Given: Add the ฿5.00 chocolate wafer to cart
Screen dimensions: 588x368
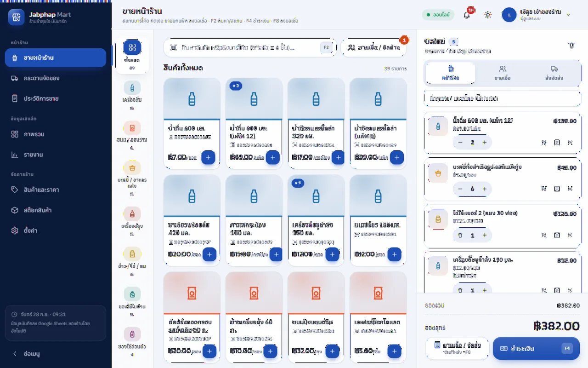Looking at the screenshot, I should click(395, 351).
